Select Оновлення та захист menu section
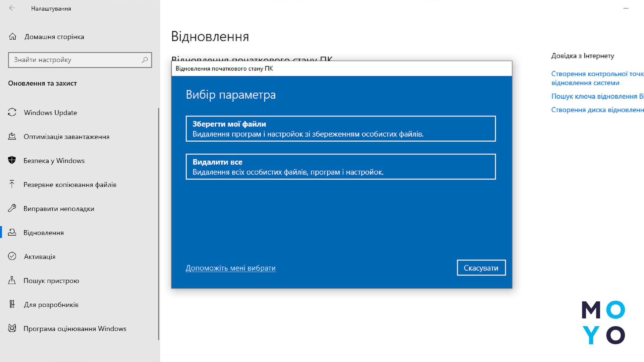Viewport: 644px width, 362px height. pos(43,83)
